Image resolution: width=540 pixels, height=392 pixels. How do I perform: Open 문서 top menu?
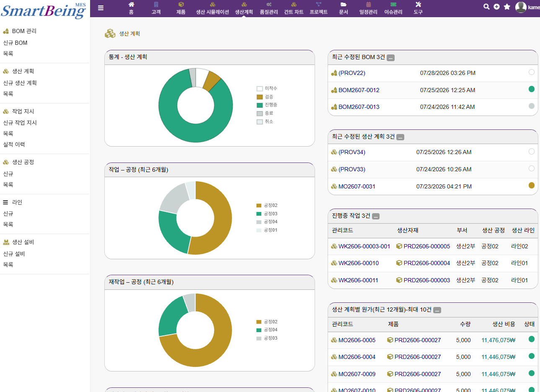click(x=344, y=8)
